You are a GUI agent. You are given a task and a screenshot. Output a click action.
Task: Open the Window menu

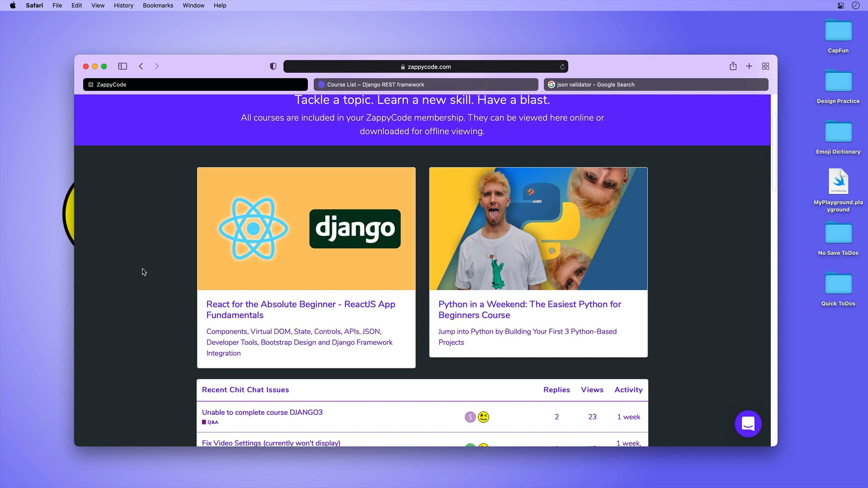click(x=193, y=5)
